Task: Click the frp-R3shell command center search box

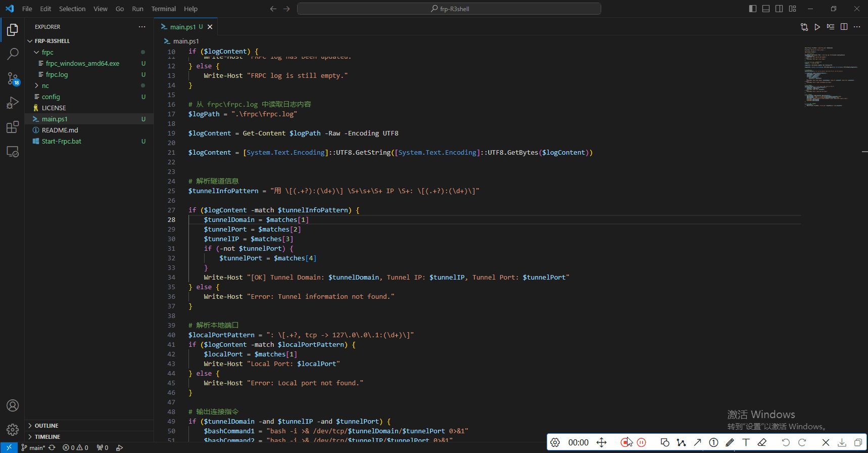Action: pos(449,9)
